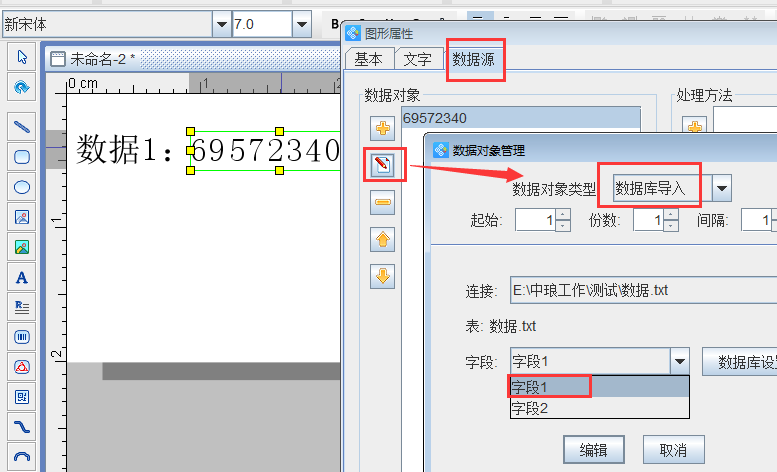
Task: Open the font name dropdown 新宋体
Action: point(221,24)
